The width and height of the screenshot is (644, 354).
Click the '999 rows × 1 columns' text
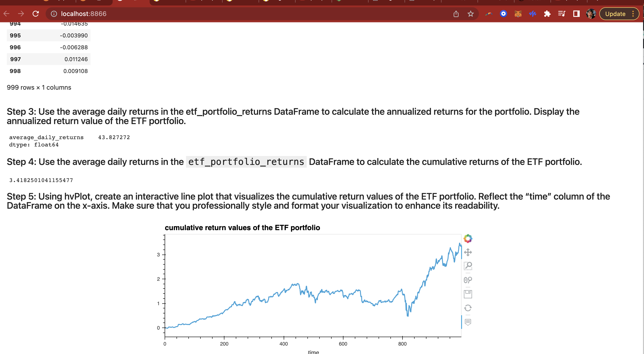click(x=39, y=88)
